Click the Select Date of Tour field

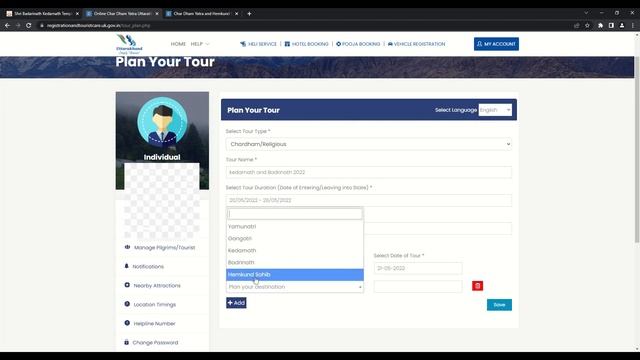coord(418,268)
